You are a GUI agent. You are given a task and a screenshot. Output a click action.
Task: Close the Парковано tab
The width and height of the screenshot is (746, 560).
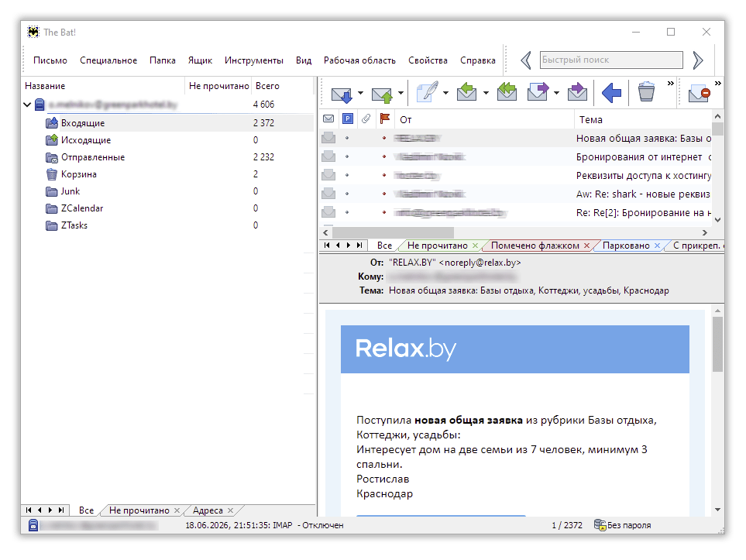[x=657, y=246]
